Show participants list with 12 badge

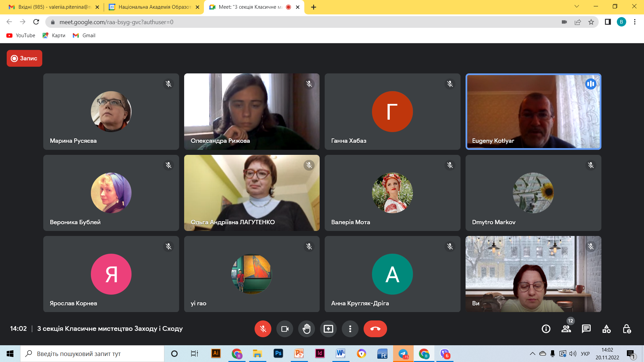coord(567,328)
